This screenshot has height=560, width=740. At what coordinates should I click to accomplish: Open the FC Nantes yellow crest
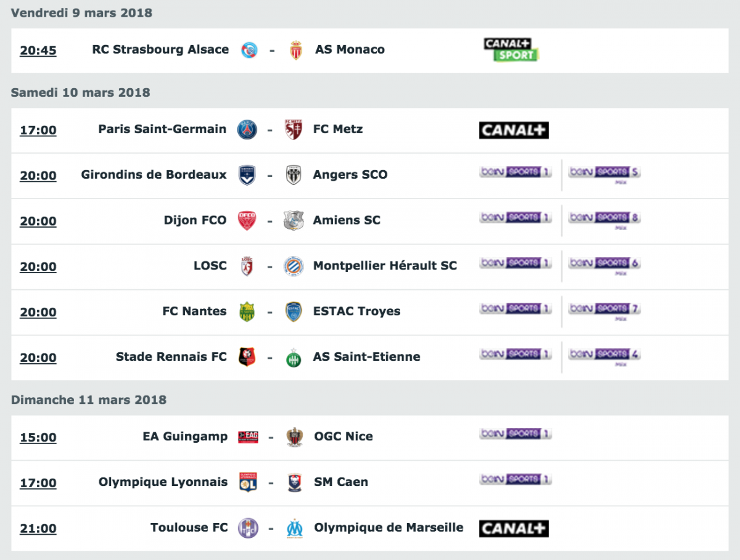(247, 311)
